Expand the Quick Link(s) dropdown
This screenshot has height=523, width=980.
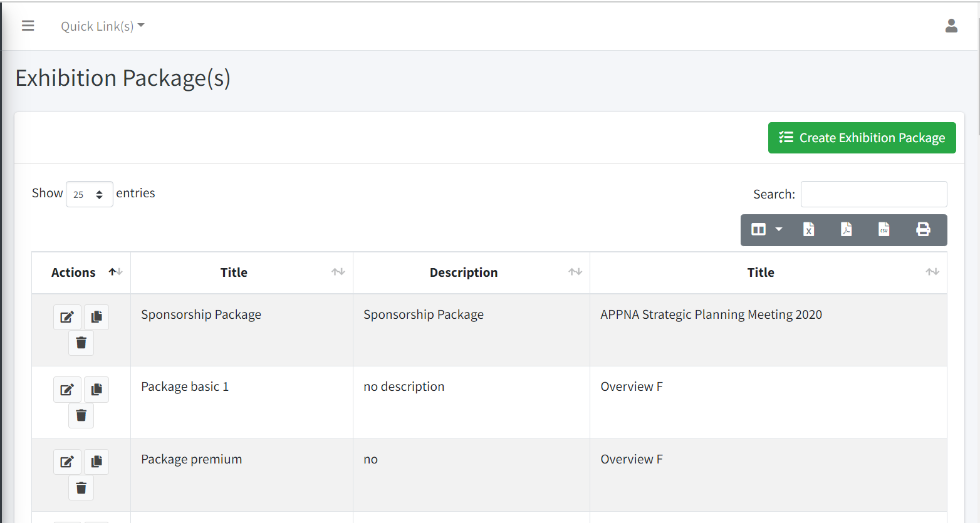click(x=102, y=26)
